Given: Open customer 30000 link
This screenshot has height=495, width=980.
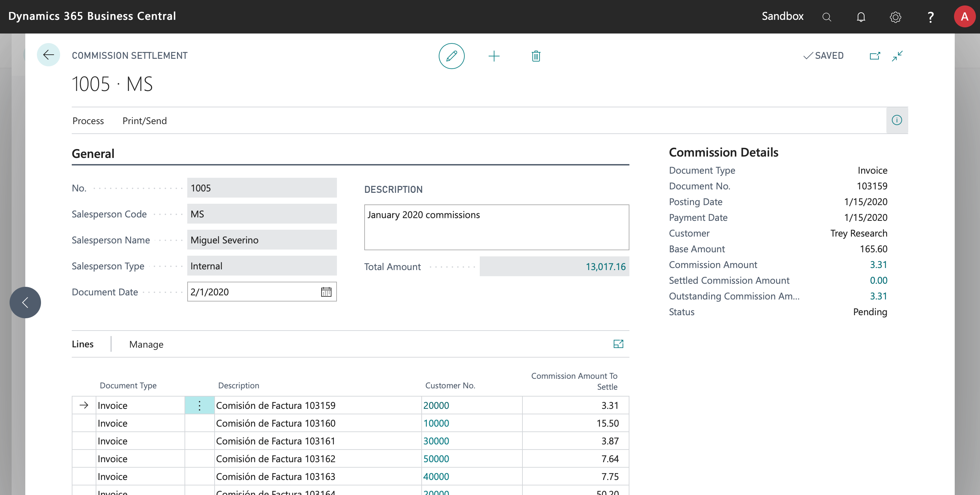Looking at the screenshot, I should pyautogui.click(x=436, y=441).
